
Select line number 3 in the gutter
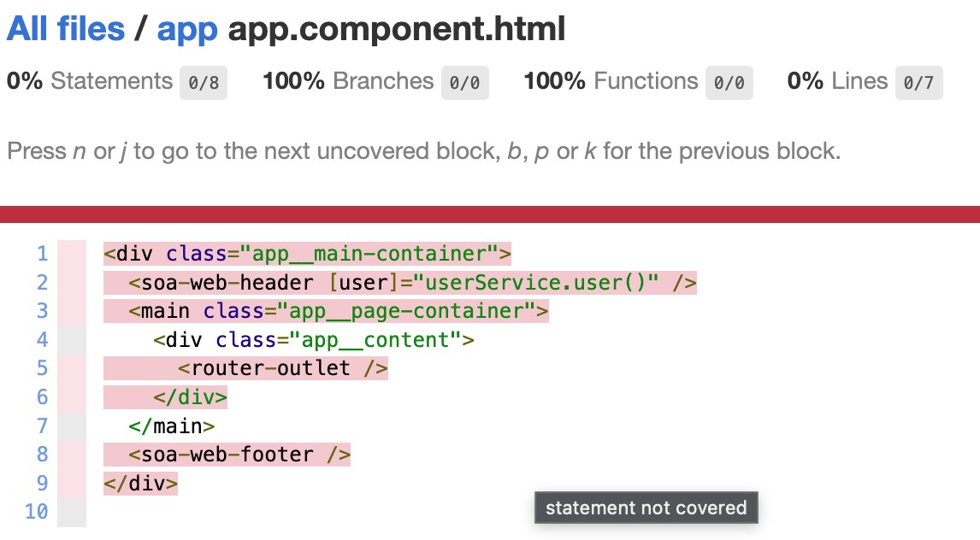click(43, 311)
